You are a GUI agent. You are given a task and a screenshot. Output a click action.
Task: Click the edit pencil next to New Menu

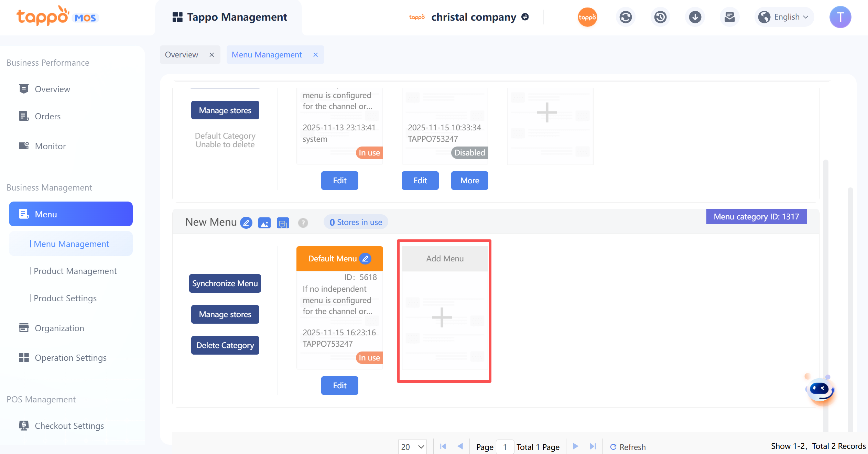tap(246, 223)
